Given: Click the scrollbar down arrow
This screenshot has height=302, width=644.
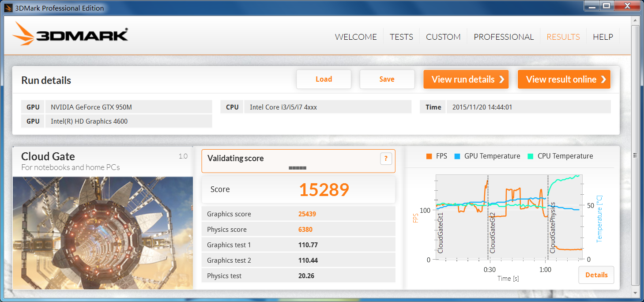Looking at the screenshot, I should [635, 292].
